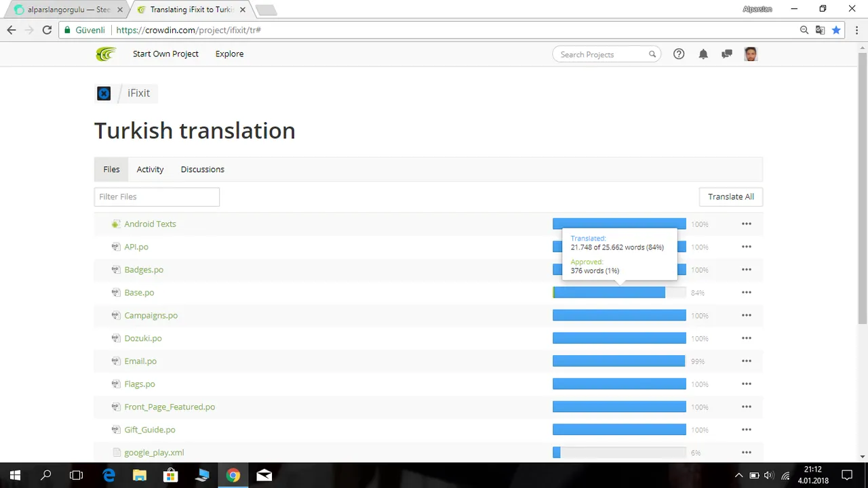868x488 pixels.
Task: Click the Crowdin logo icon
Action: pyautogui.click(x=106, y=54)
